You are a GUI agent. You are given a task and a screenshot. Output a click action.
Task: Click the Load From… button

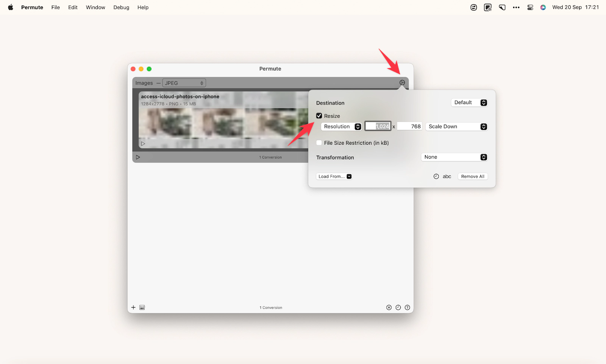pos(334,177)
